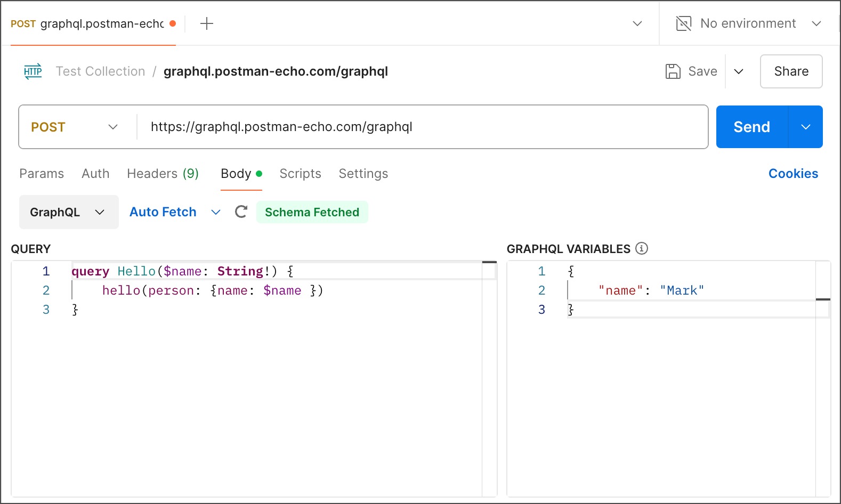The image size is (841, 504).
Task: Click the query editor scrollbar track
Action: click(489, 379)
